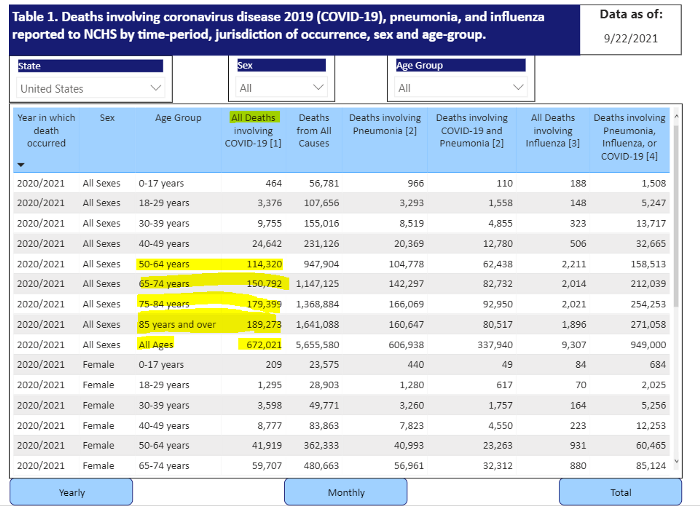This screenshot has width=700, height=506.
Task: Open the State dropdown showing United States
Action: [90, 88]
